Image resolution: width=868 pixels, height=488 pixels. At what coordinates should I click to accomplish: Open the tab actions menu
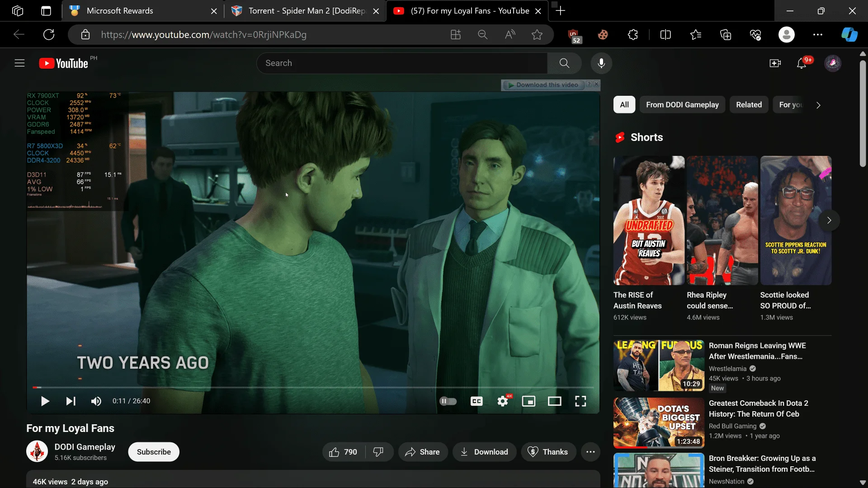point(46,11)
